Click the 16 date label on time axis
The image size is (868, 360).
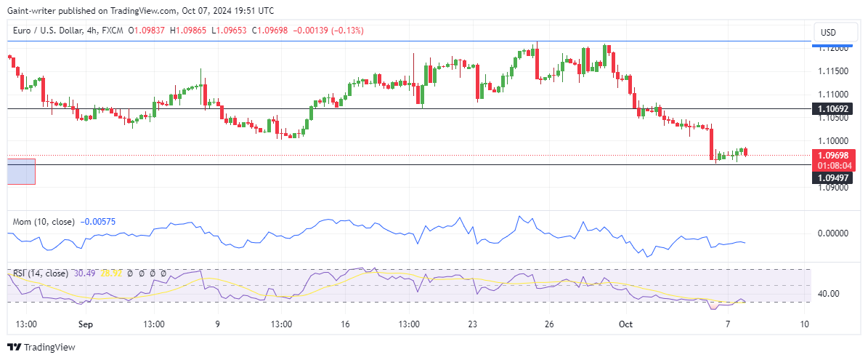coord(345,324)
